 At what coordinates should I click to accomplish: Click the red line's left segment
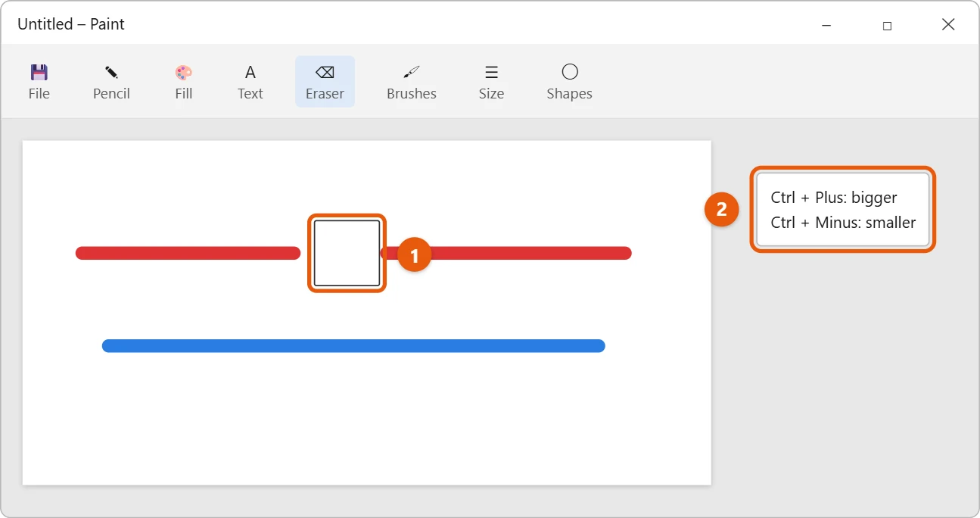pos(188,253)
